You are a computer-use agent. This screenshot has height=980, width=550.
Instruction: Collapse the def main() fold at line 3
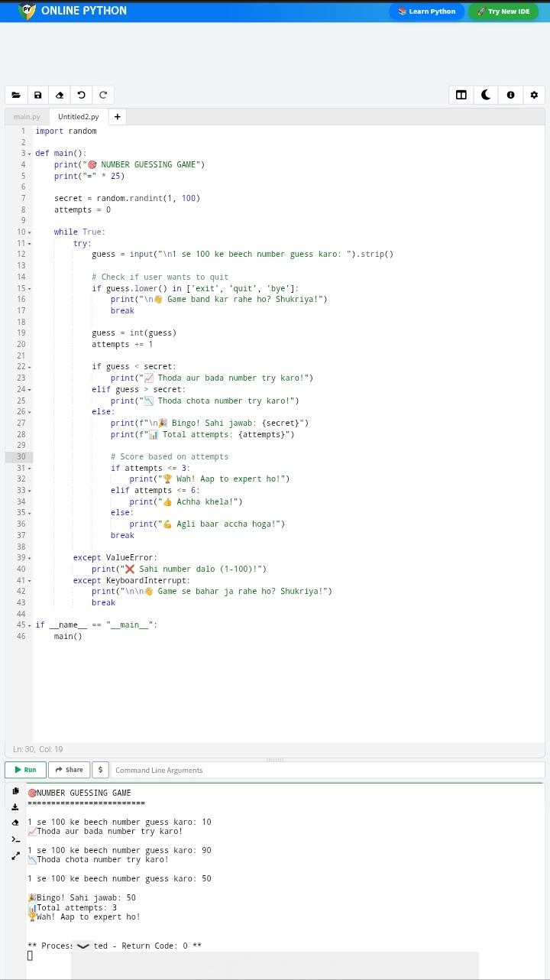pyautogui.click(x=29, y=154)
